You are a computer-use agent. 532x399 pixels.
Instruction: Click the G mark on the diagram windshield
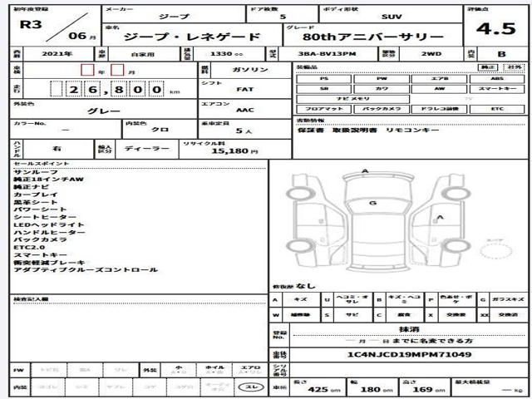click(373, 203)
